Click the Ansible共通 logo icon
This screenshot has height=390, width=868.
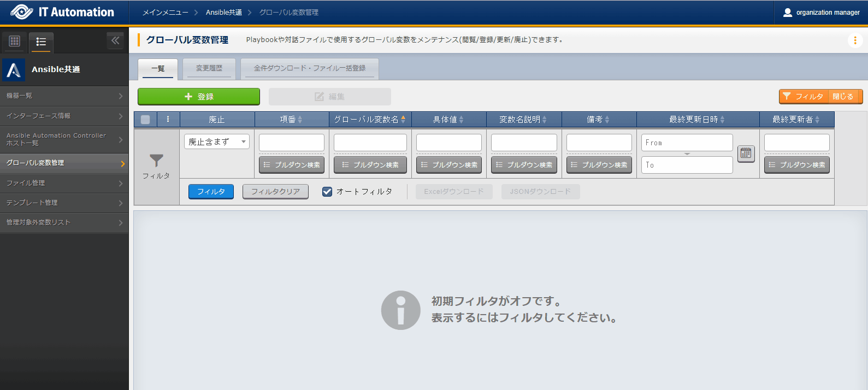[14, 70]
